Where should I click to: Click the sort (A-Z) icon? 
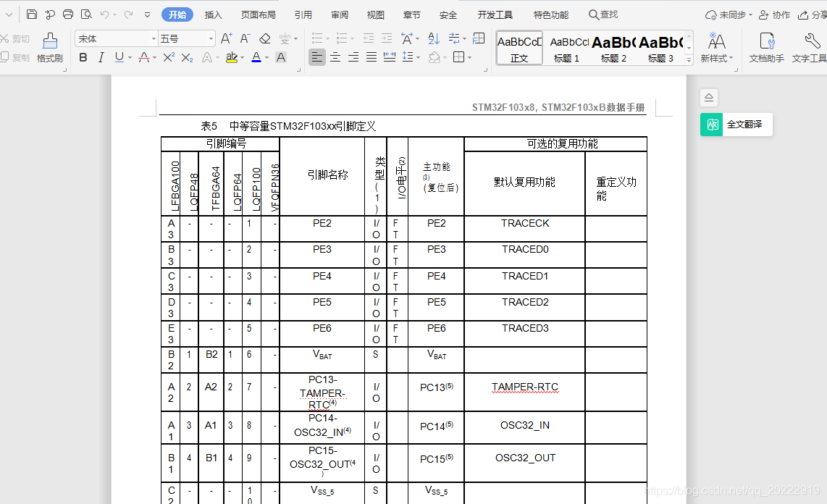[433, 39]
